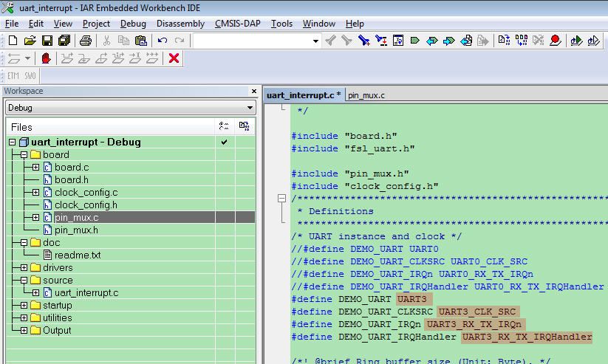Click the Go run debug icon
This screenshot has width=608, height=364.
[x=152, y=58]
